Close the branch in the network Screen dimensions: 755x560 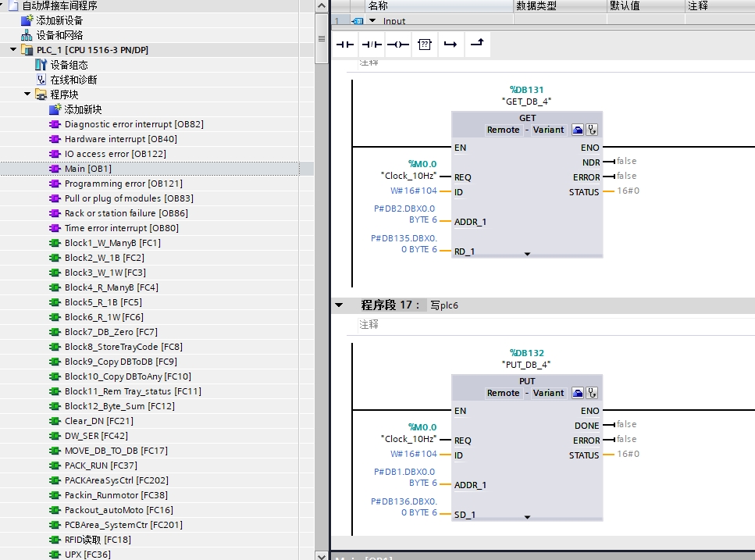477,45
